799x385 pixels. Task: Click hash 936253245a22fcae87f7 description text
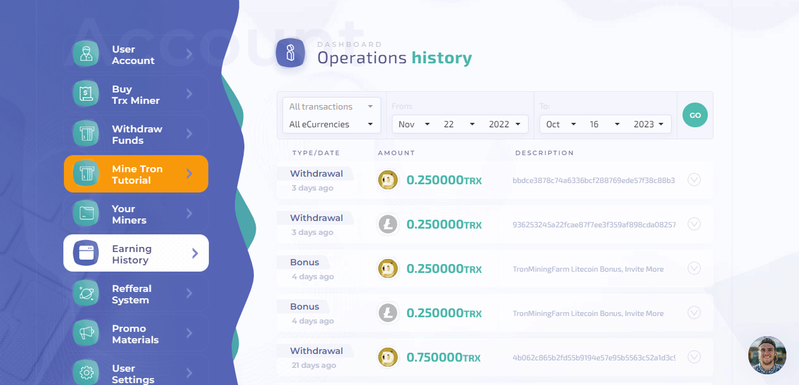click(x=594, y=225)
